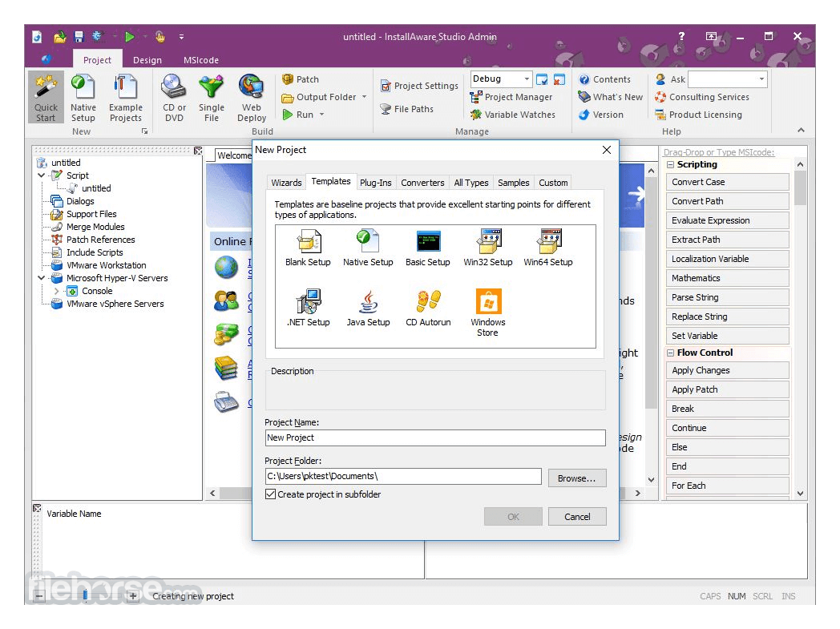Click the Project Name input field
Image resolution: width=840 pixels, height=629 pixels.
point(435,437)
